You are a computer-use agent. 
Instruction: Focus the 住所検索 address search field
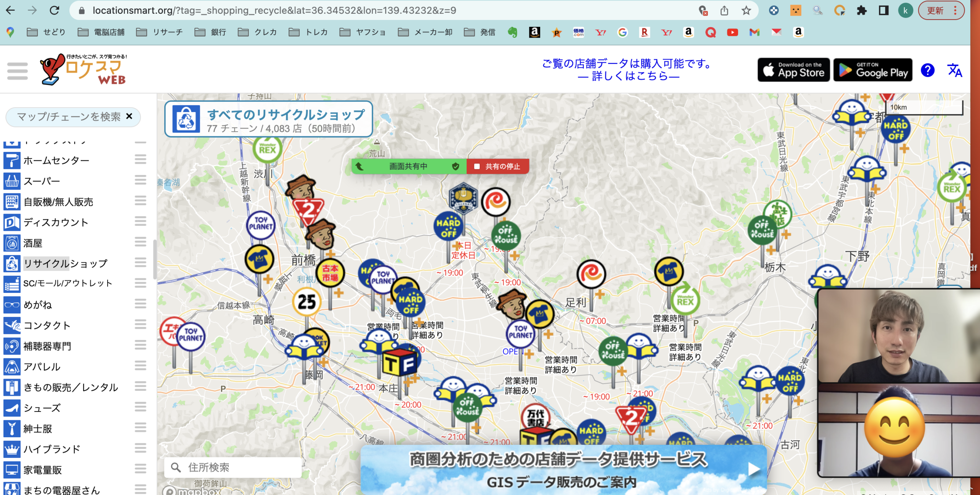233,467
